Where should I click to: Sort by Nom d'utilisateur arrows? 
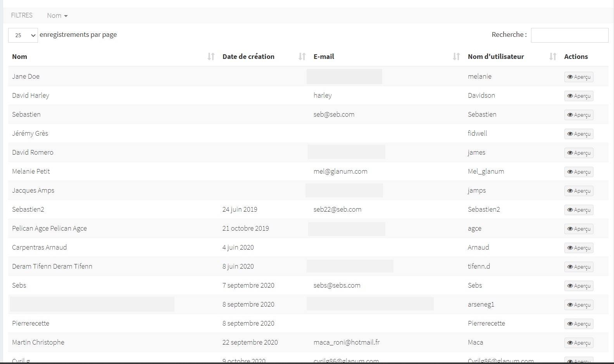(553, 57)
